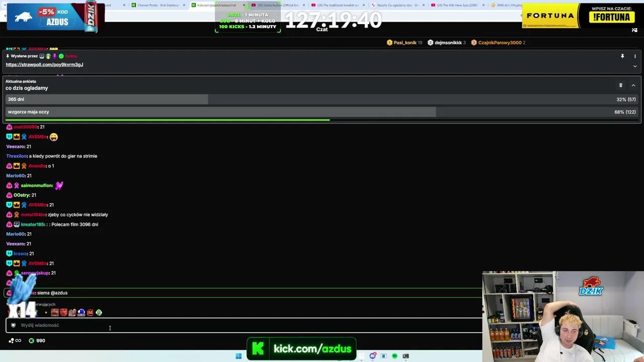Unpin the pinned message with pin icon
This screenshot has height=362, width=644.
pyautogui.click(x=622, y=56)
